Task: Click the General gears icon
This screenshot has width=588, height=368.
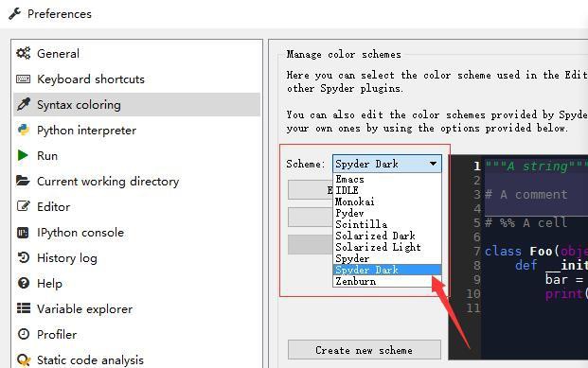Action: click(24, 53)
